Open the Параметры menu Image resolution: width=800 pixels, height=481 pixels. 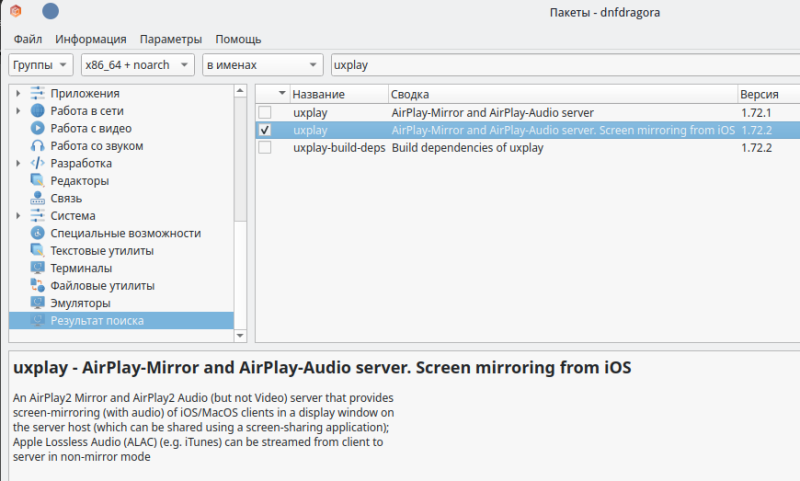pos(170,39)
